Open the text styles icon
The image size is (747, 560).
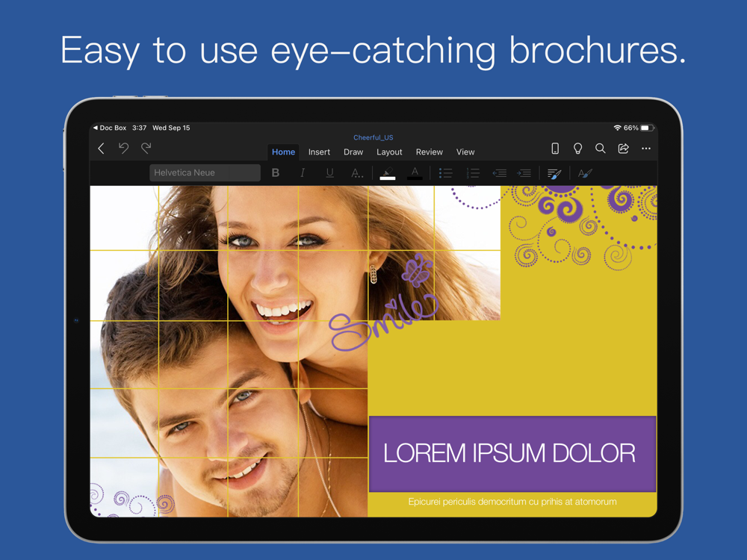(x=585, y=173)
